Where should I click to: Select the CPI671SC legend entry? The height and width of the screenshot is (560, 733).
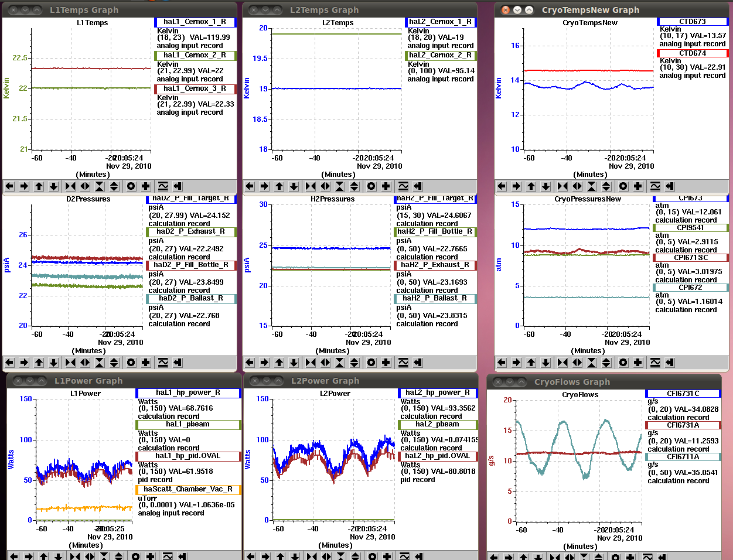[691, 258]
